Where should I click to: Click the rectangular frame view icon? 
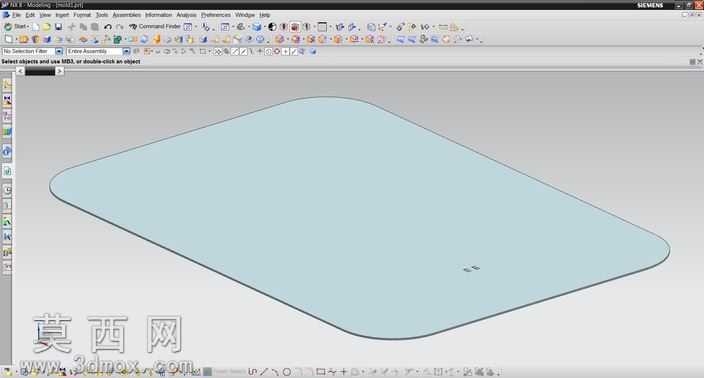(322, 27)
